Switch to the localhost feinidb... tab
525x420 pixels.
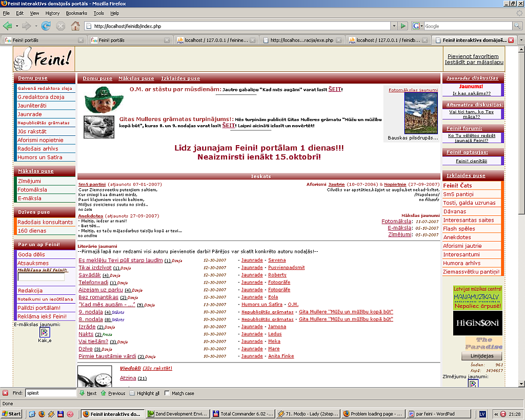(388, 40)
